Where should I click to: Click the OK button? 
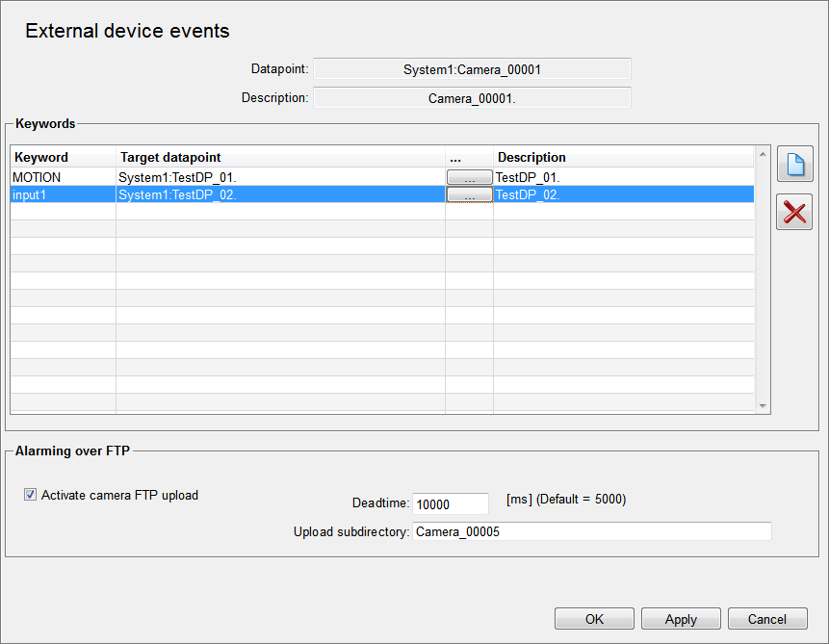(594, 619)
